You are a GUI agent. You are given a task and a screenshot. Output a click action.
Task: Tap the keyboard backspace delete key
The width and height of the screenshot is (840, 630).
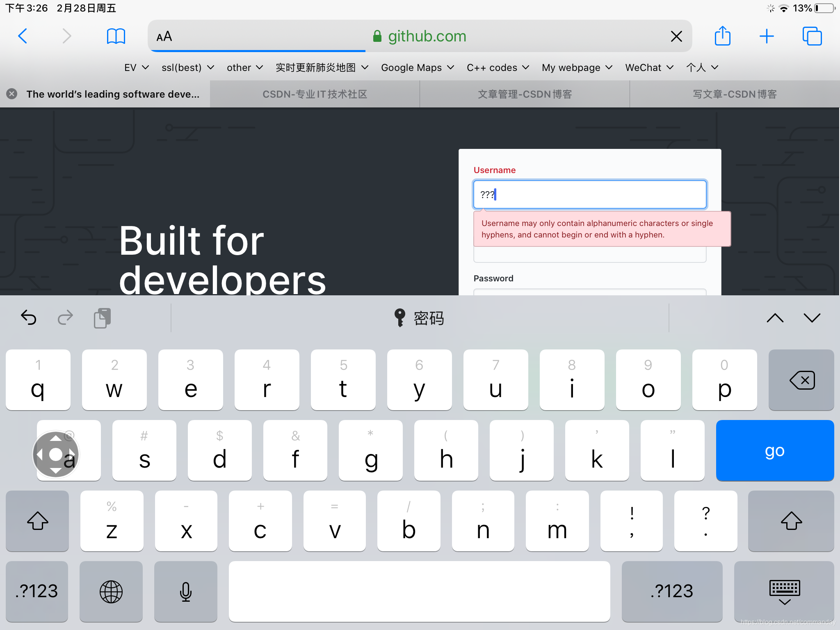(801, 380)
